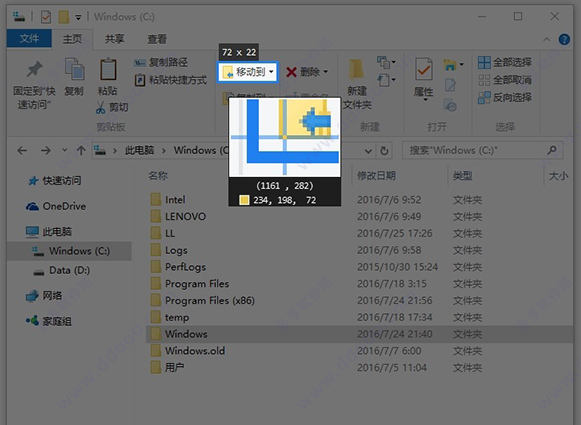Click the History icon in Open group
Image resolution: width=581 pixels, height=425 pixels.
click(450, 105)
